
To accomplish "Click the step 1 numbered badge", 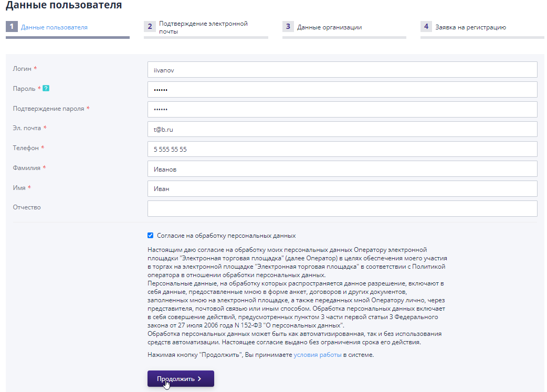I will [12, 26].
